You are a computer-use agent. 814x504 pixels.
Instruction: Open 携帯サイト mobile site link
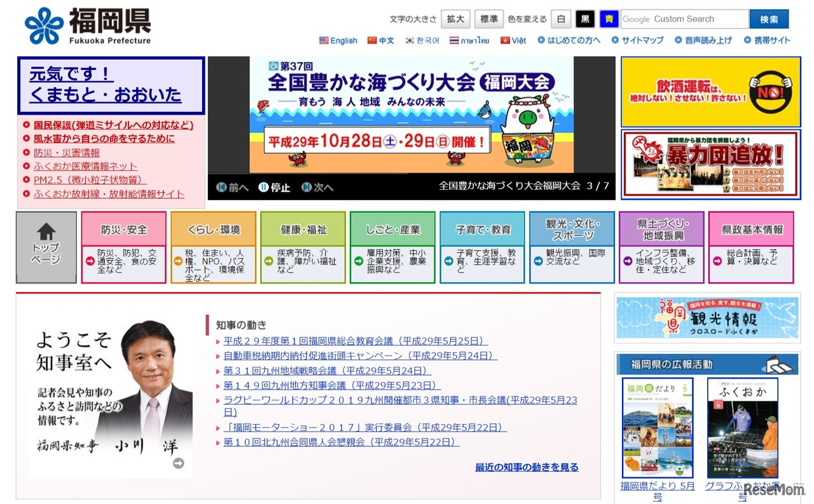tap(768, 41)
